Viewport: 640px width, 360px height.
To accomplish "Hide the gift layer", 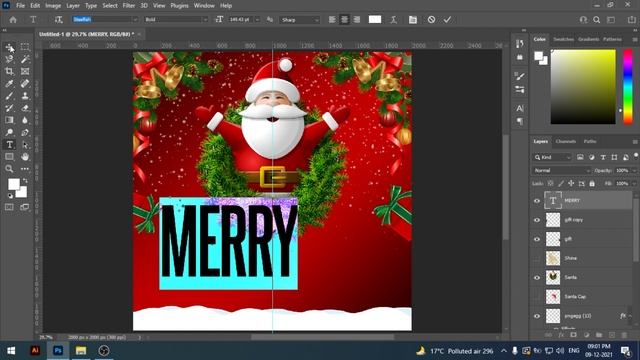I will pos(537,239).
